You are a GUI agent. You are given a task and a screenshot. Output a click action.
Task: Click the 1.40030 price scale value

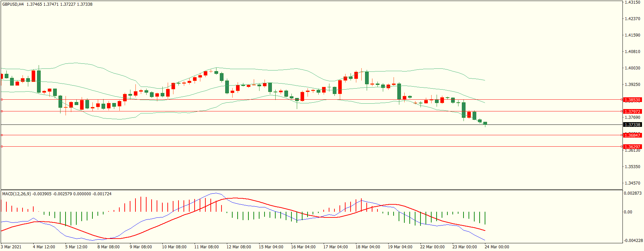point(632,68)
